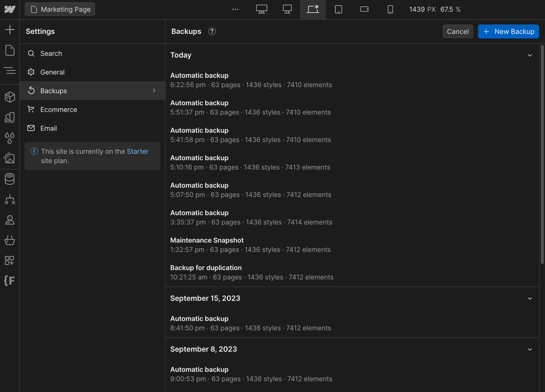Image resolution: width=545 pixels, height=392 pixels.
Task: Collapse the Today backups section
Action: [529, 55]
